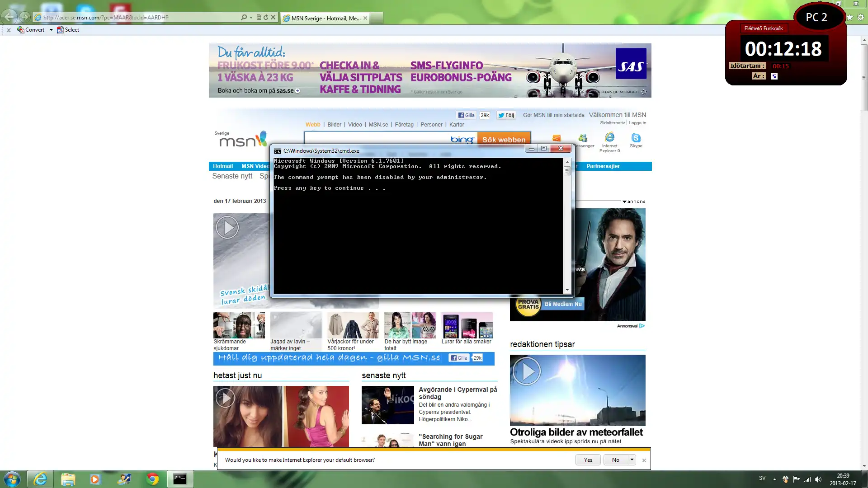Viewport: 868px width, 488px height.
Task: Expand the Convert toolbar dropdown arrow
Action: click(51, 30)
